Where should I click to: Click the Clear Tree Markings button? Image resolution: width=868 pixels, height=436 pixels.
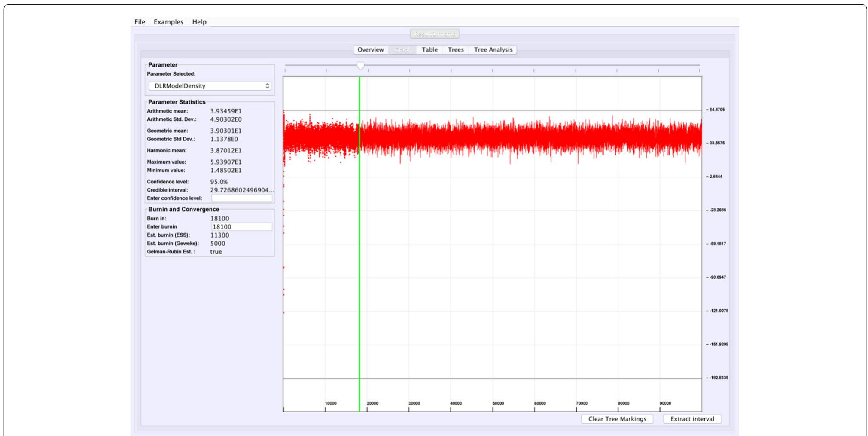pos(617,418)
